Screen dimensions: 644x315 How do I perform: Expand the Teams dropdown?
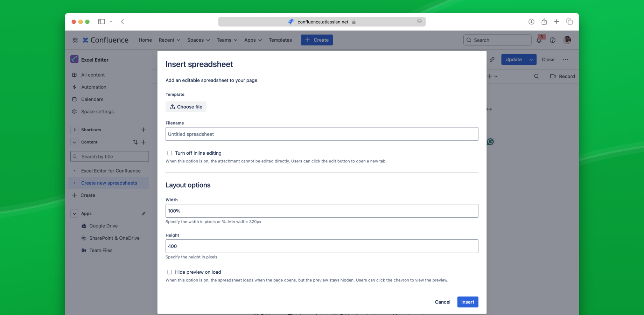point(227,40)
